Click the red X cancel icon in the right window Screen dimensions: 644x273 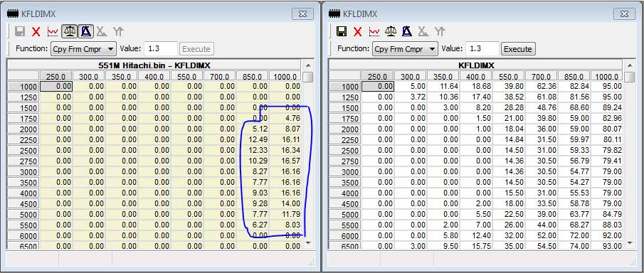point(358,31)
